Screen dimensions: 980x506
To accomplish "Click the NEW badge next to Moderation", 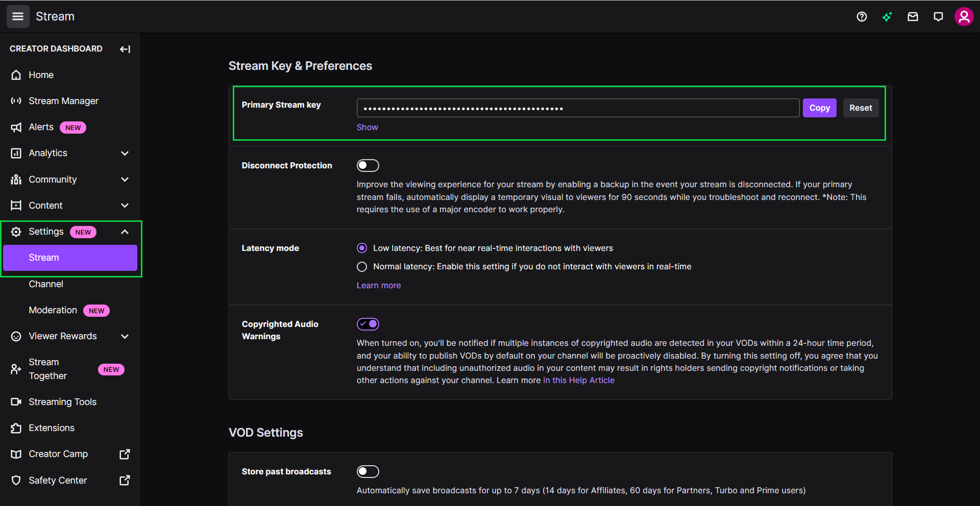I will 96,311.
